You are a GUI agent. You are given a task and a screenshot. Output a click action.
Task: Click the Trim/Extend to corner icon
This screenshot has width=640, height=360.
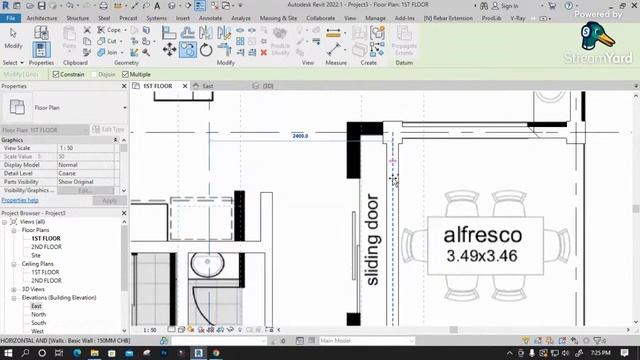[x=224, y=50]
